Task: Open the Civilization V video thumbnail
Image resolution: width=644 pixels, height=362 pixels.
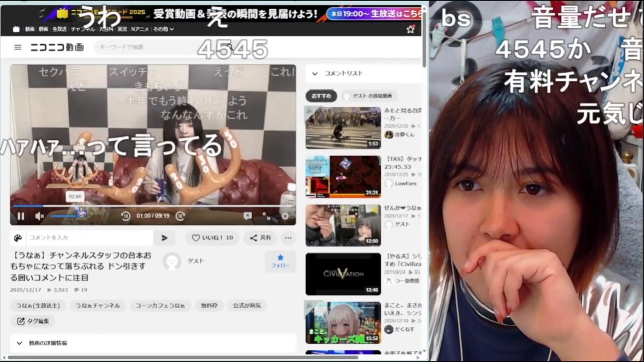Action: 343,274
